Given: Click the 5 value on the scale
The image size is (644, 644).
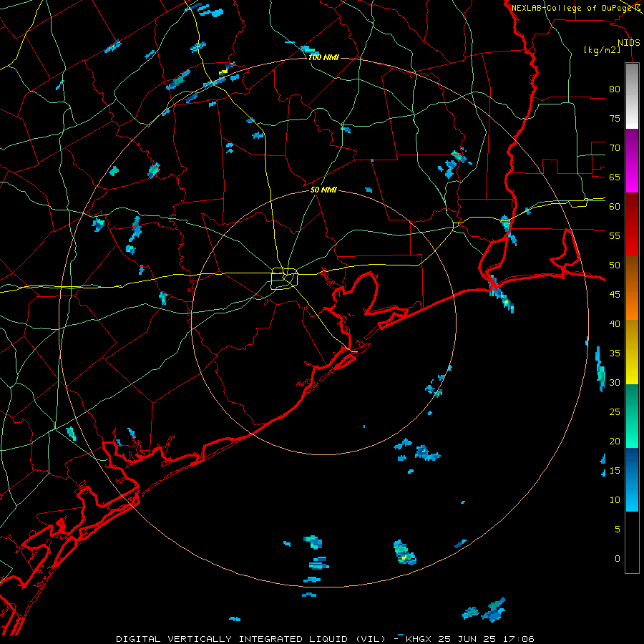Looking at the screenshot, I should coord(618,529).
